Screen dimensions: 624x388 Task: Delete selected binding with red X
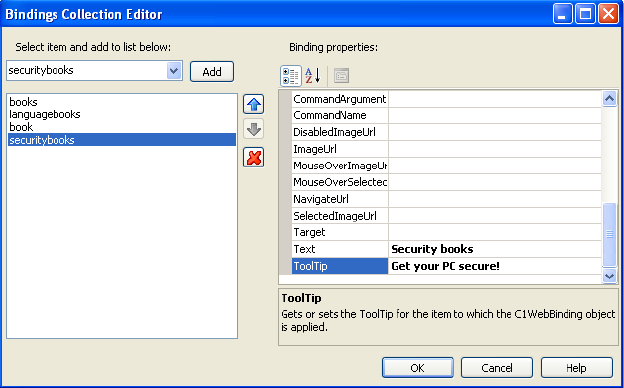click(x=254, y=157)
